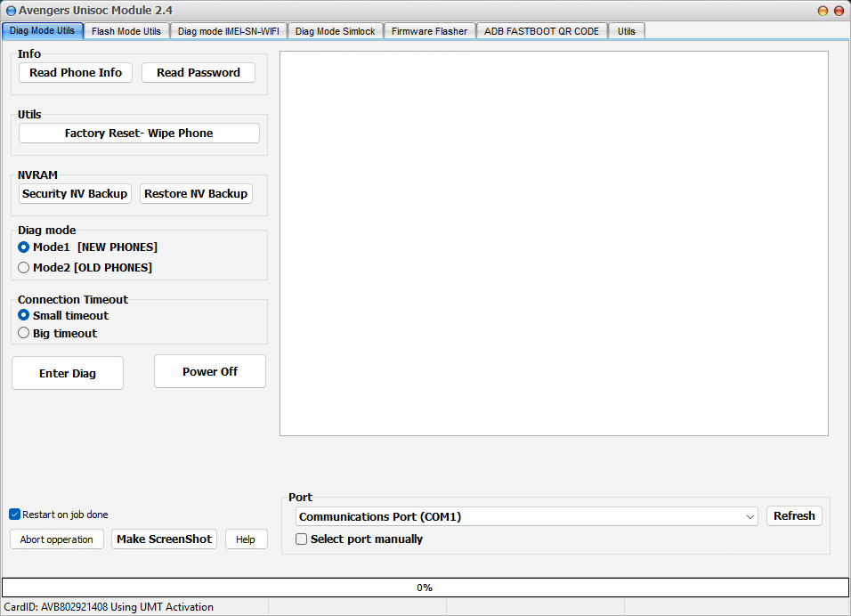Click Read Password button
This screenshot has width=851, height=616.
coord(199,73)
